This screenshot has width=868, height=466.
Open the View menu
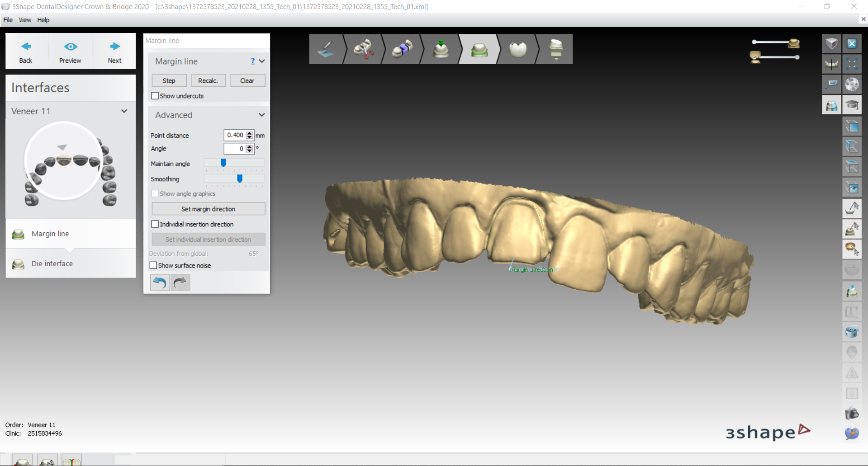(x=25, y=20)
